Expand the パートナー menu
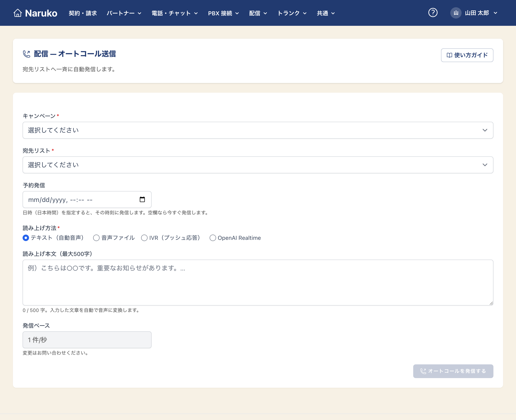516x420 pixels. pos(124,13)
